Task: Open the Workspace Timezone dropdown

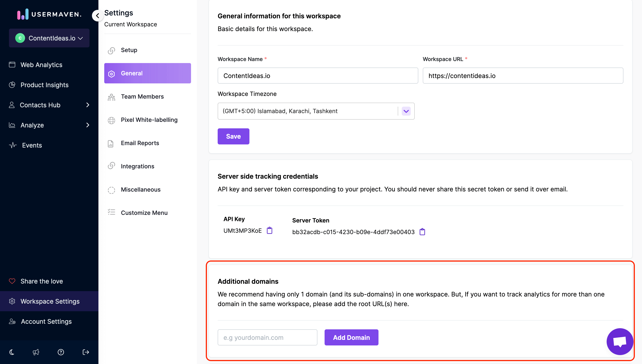Action: tap(406, 111)
